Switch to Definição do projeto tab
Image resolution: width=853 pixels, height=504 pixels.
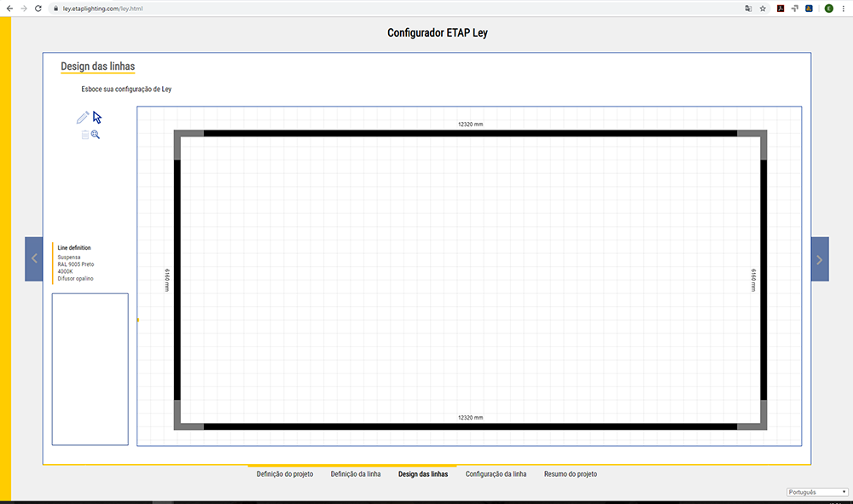coord(285,474)
